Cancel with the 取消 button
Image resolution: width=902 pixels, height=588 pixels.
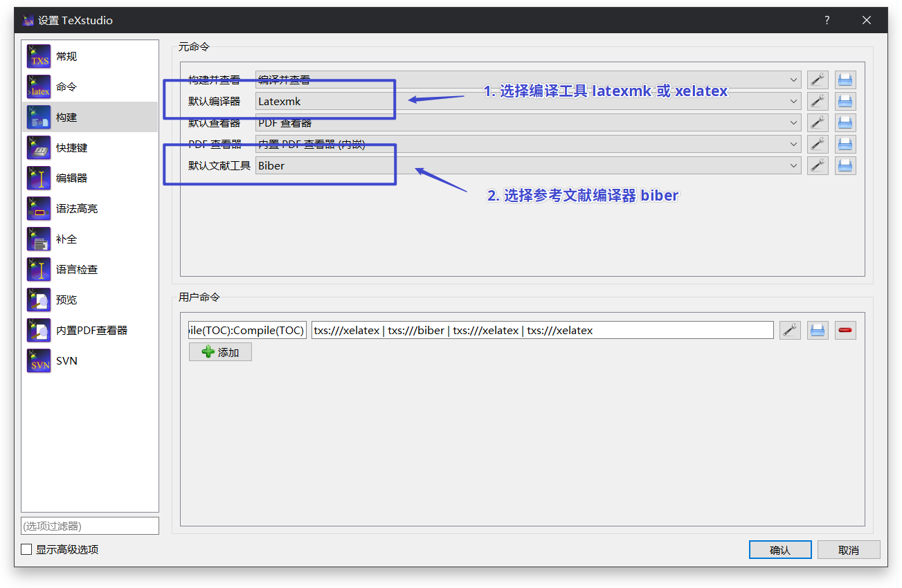(x=849, y=550)
